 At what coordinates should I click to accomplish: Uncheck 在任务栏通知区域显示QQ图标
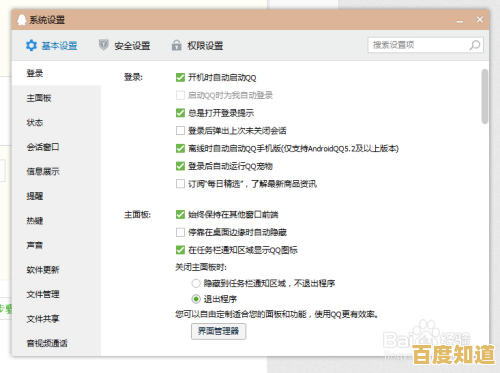point(180,250)
